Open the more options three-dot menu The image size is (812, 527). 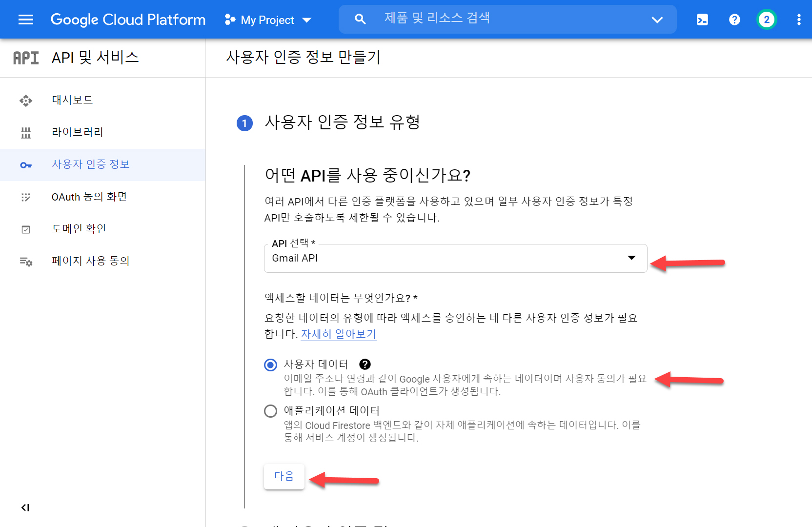pyautogui.click(x=798, y=20)
